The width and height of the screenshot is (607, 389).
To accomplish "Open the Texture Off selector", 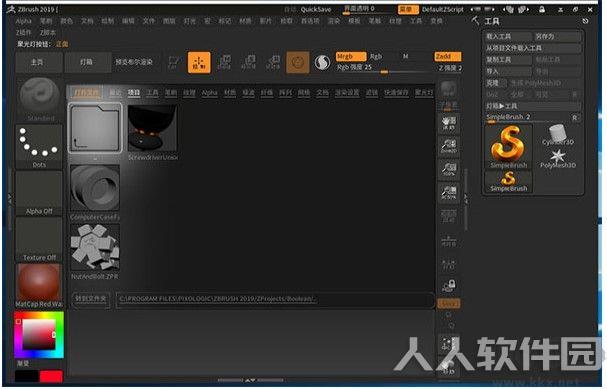I will pyautogui.click(x=39, y=240).
